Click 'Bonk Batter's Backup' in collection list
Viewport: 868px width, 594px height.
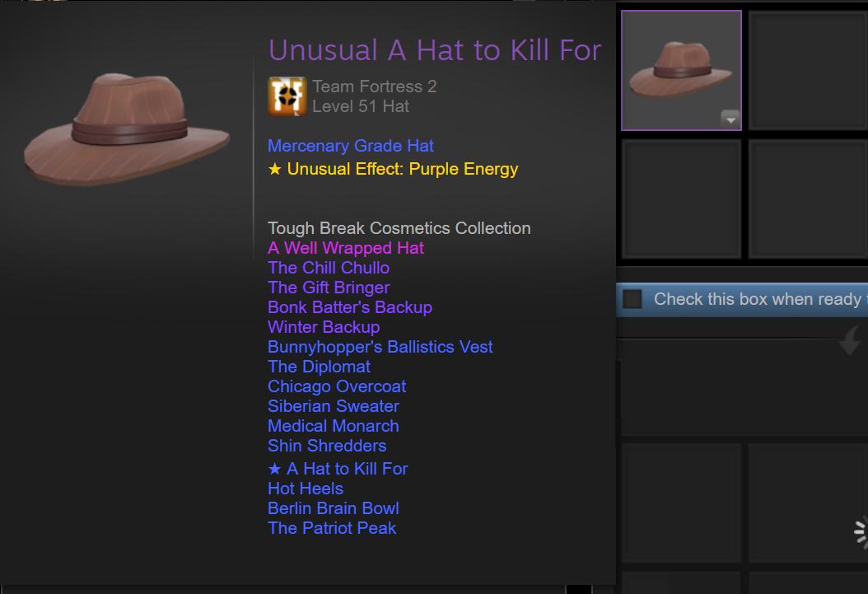350,307
